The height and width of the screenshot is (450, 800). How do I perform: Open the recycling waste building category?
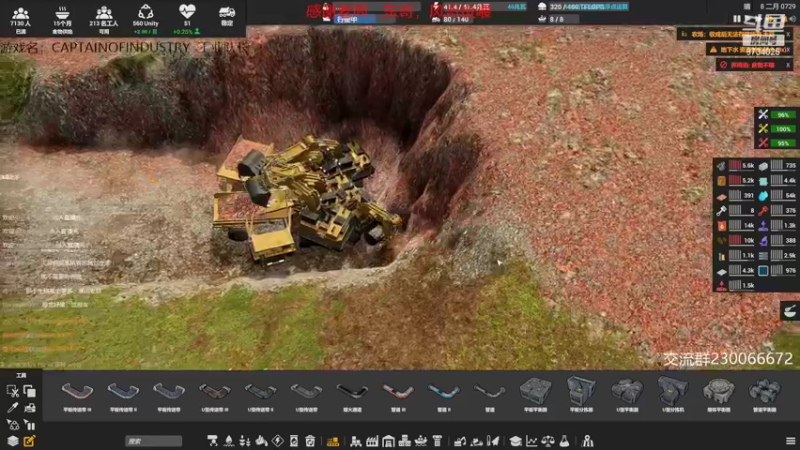310,441
